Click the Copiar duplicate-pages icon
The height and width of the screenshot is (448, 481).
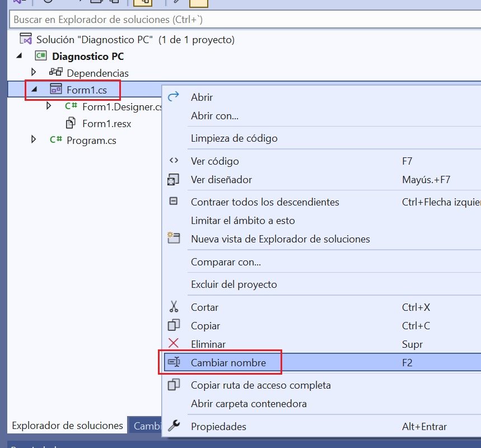(174, 325)
